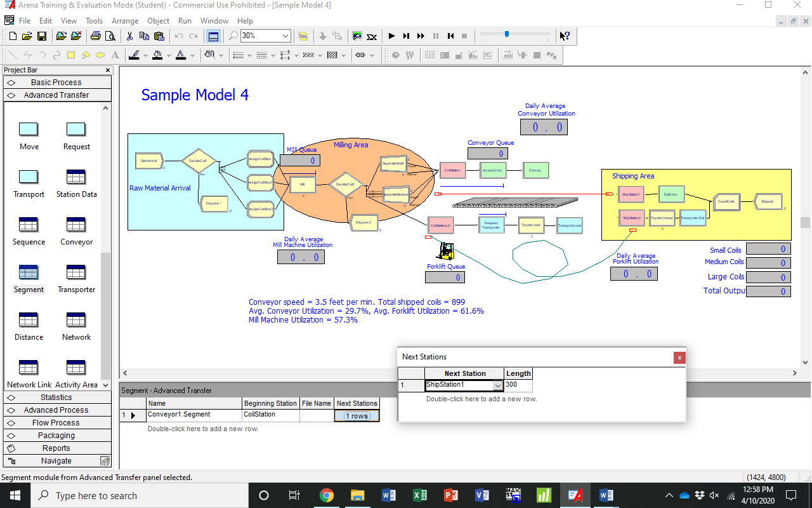Select the Transporter data module
The image size is (812, 508).
pos(76,272)
